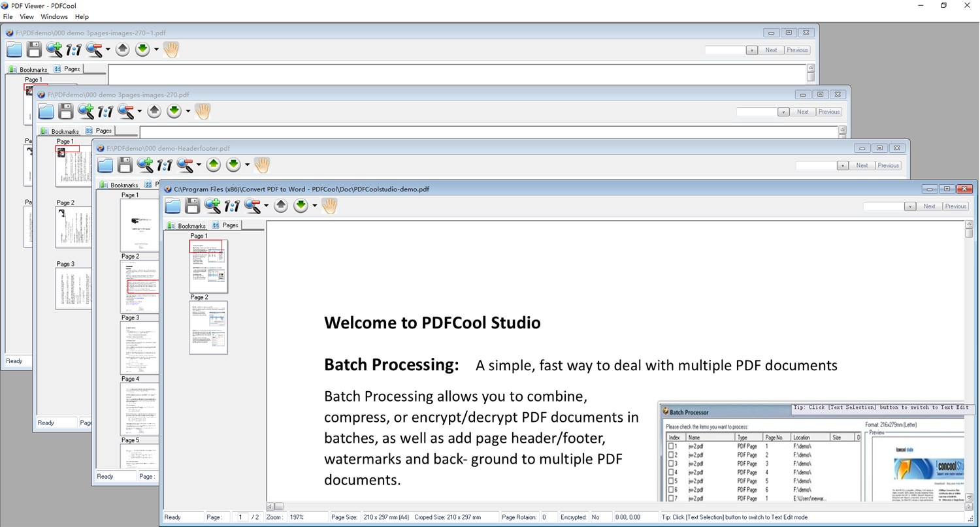Switch to Pages tab in 3pages-images-270.pdf window
The height and width of the screenshot is (527, 980).
pyautogui.click(x=99, y=131)
